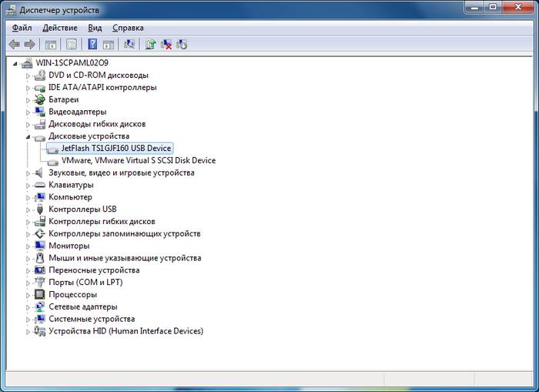Open the Справка menu
Screen dimensions: 539x392
click(128, 28)
